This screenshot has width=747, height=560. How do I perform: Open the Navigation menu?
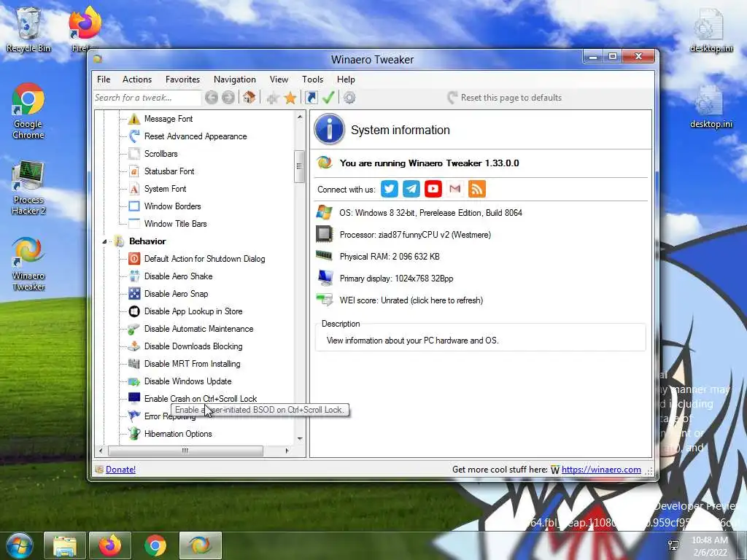pos(235,79)
